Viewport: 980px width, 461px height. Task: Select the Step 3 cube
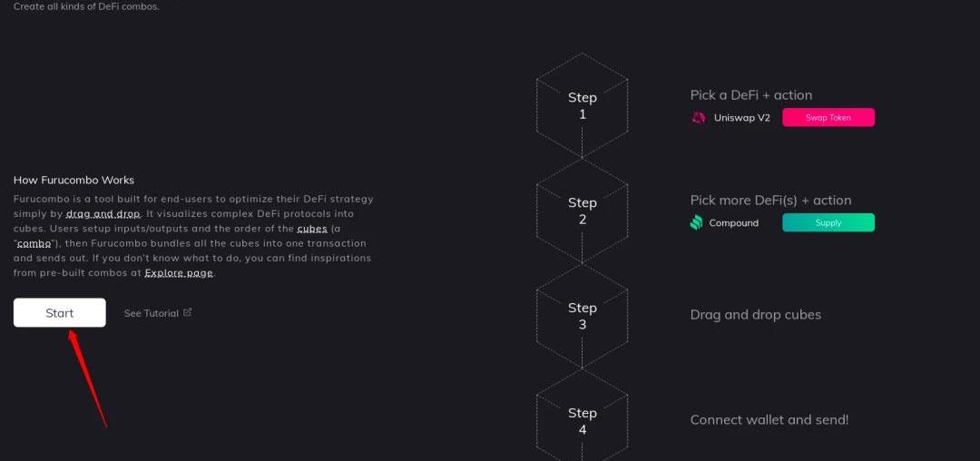point(582,316)
